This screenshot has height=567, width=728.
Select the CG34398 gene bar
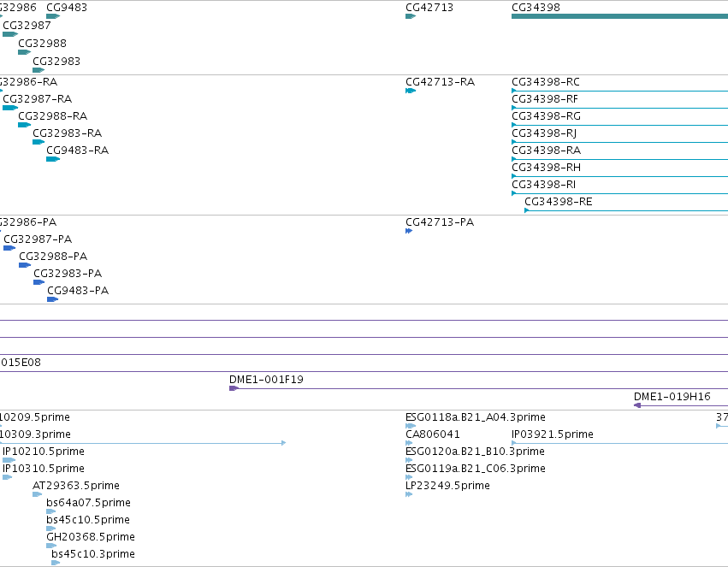tap(619, 16)
